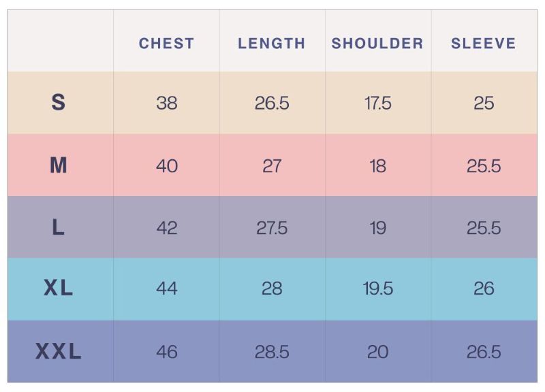
Task: Click chest value 46 for size XXL
Action: coord(166,352)
